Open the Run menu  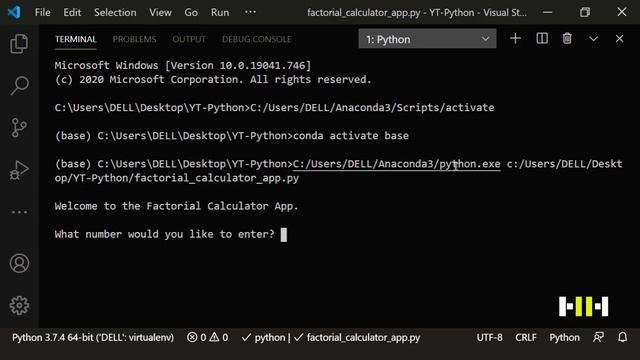[x=220, y=12]
